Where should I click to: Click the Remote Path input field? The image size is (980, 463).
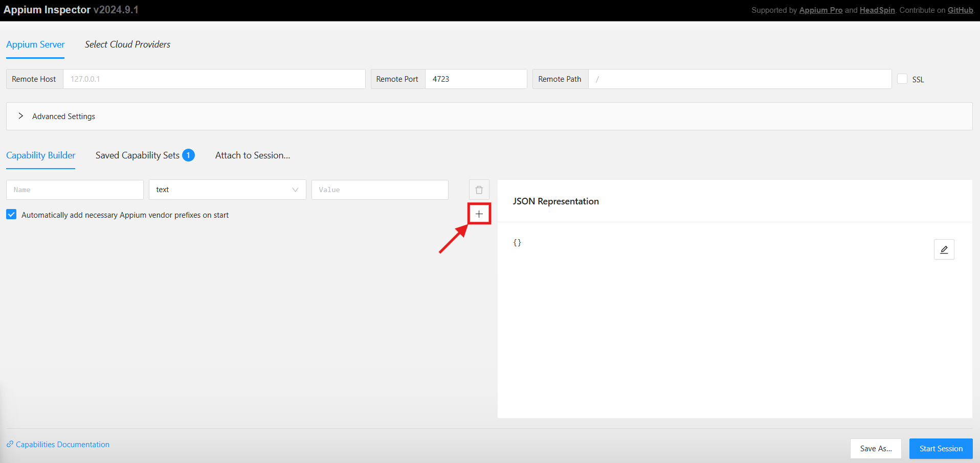tap(740, 79)
